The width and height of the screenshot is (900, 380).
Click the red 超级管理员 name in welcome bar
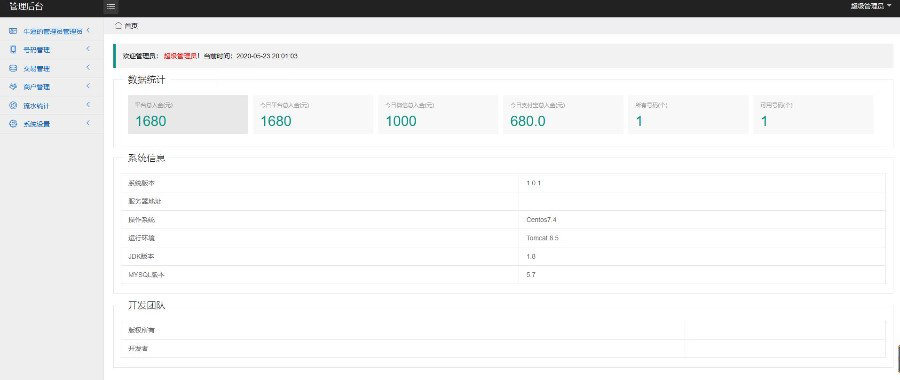(181, 56)
